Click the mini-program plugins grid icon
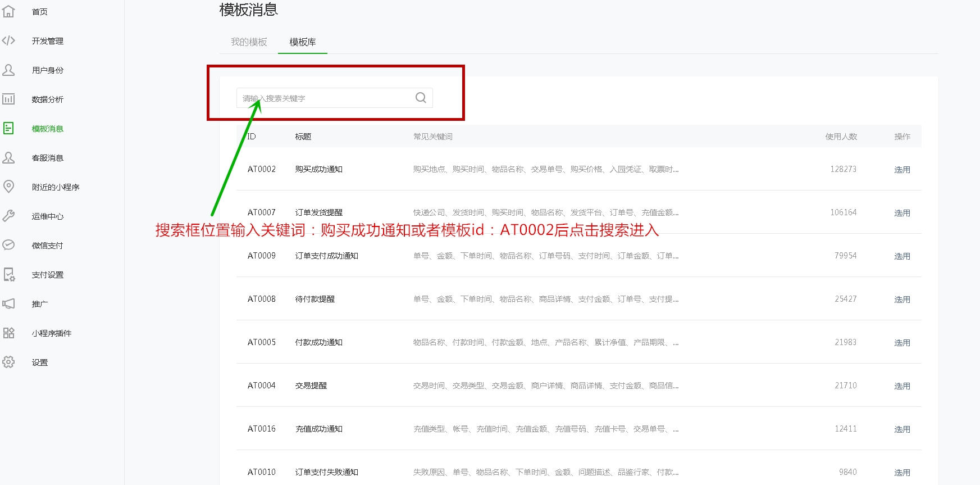Viewport: 980px width, 485px height. [8, 333]
